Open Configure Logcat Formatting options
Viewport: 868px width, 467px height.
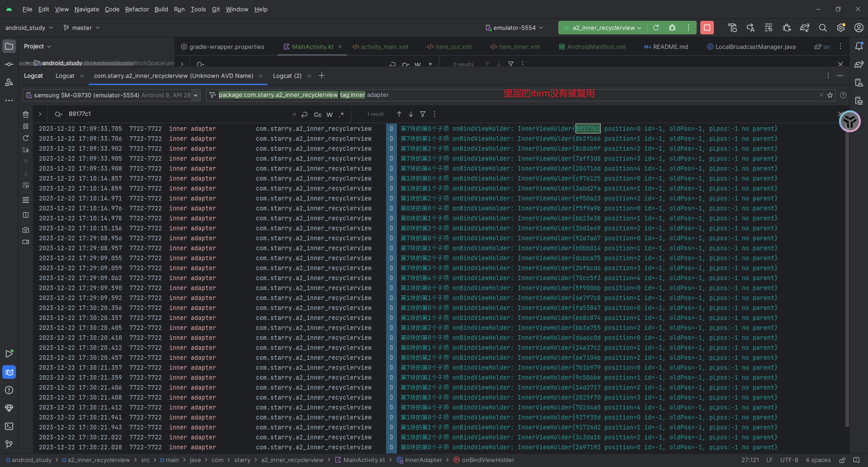[26, 200]
